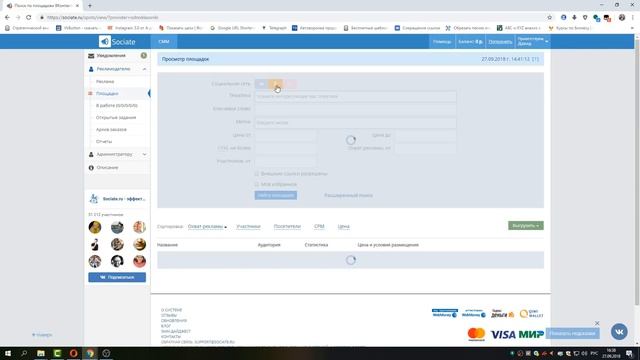This screenshot has height=360, width=640.
Task: Click the Метки input field
Action: click(356, 122)
